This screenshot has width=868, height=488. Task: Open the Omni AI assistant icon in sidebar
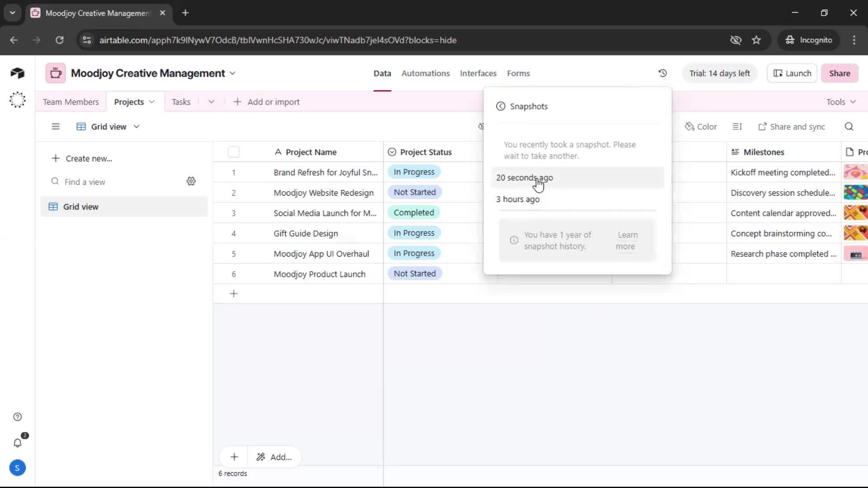coord(17,99)
